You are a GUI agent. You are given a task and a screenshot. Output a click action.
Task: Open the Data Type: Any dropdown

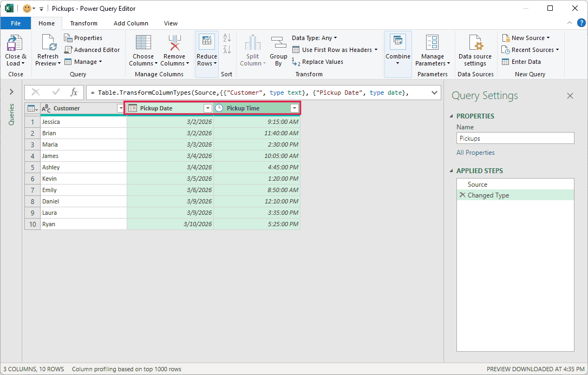pos(314,38)
